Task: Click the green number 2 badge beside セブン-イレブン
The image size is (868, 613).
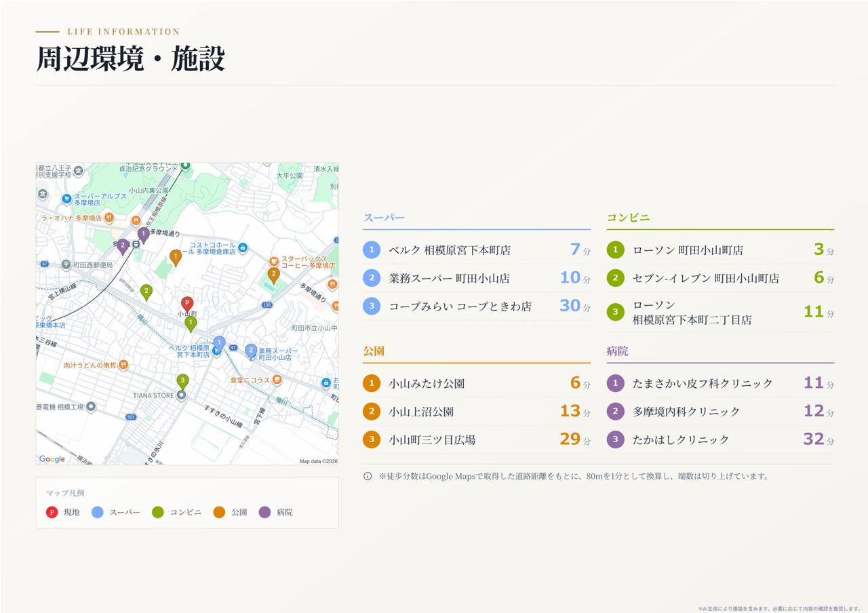Action: point(615,278)
